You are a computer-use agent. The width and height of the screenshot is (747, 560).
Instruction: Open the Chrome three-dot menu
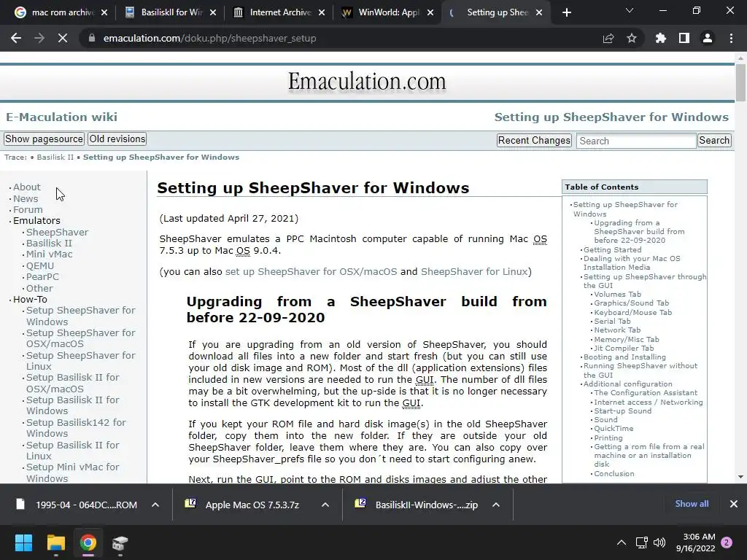tap(731, 38)
